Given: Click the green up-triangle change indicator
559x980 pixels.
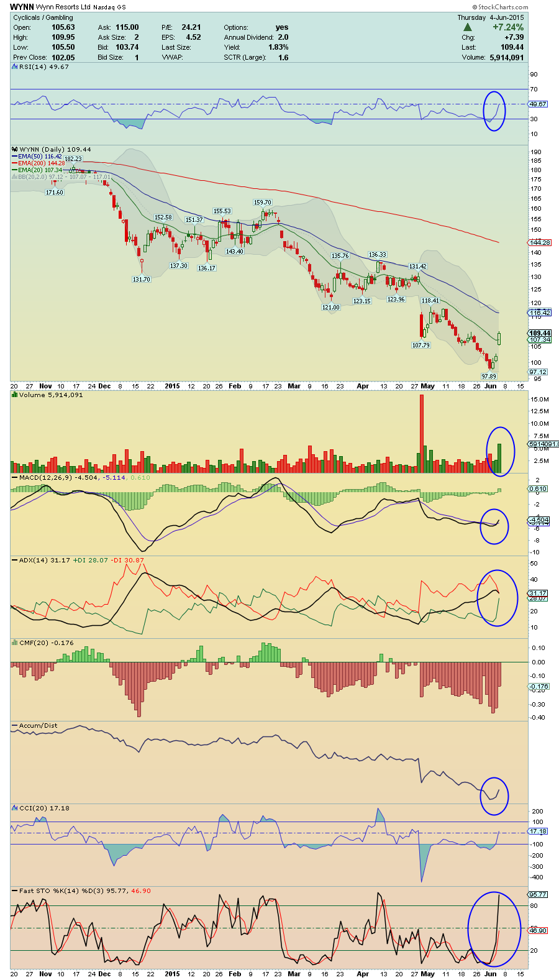Looking at the screenshot, I should click(x=468, y=27).
